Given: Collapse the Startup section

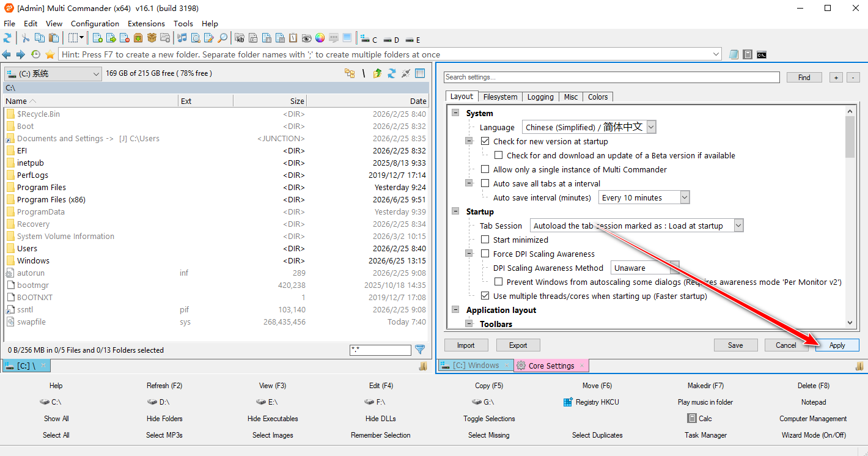Looking at the screenshot, I should click(455, 211).
